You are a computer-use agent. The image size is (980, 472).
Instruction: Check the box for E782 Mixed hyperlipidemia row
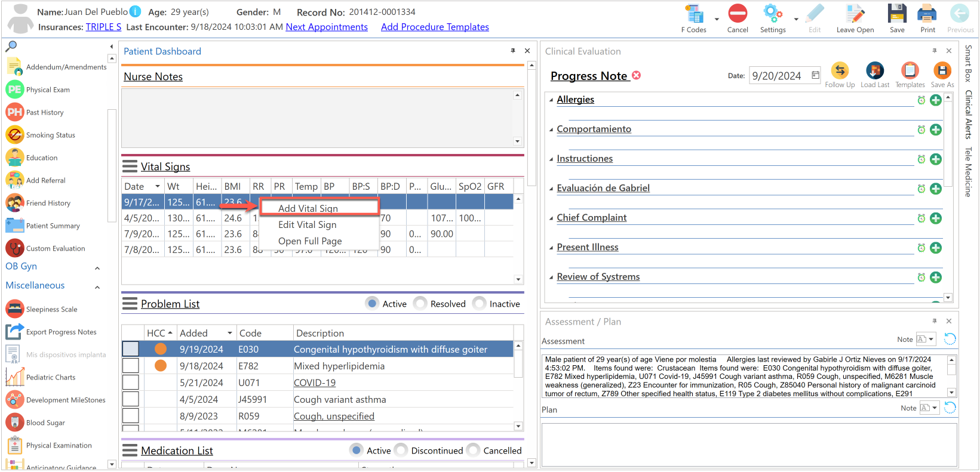click(x=130, y=365)
